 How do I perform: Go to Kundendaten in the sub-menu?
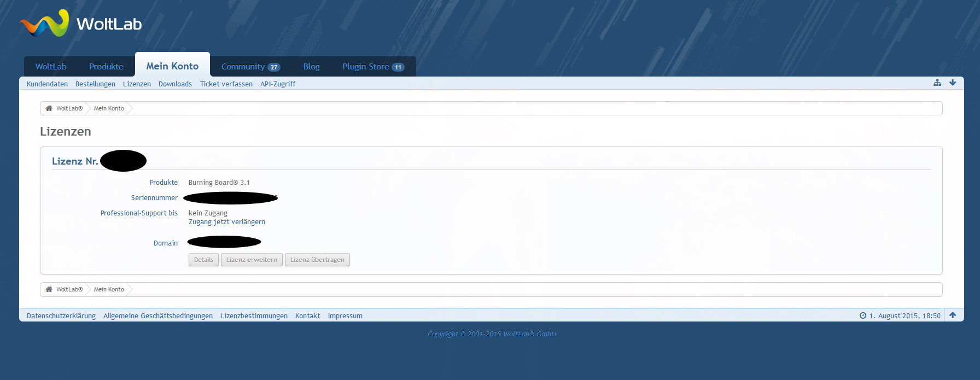[x=47, y=84]
